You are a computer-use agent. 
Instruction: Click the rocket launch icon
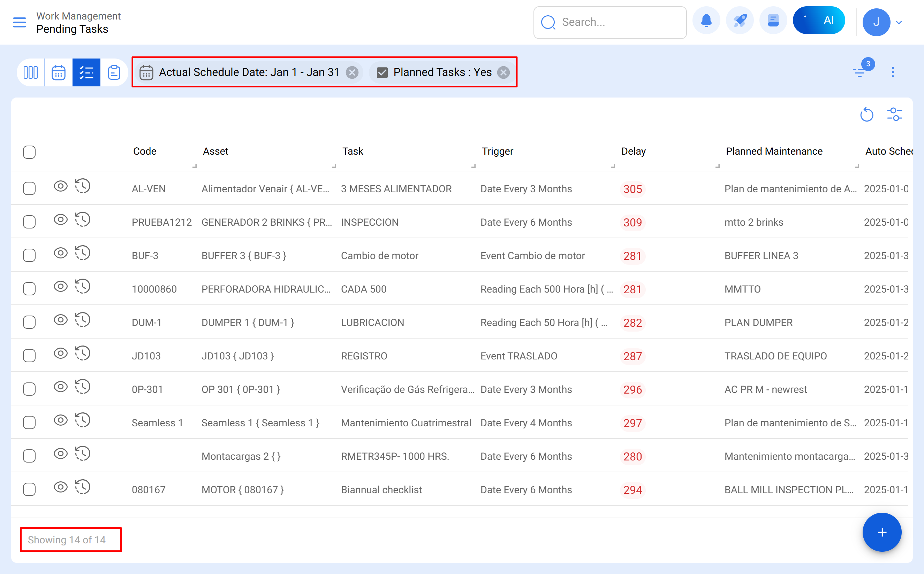(739, 21)
